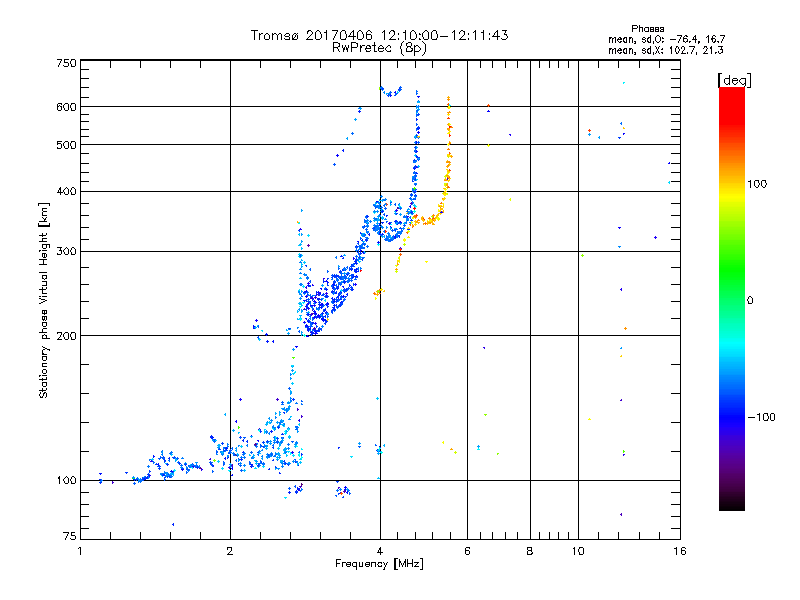
Task: Click the x-axis tick label "4"
Action: click(380, 551)
